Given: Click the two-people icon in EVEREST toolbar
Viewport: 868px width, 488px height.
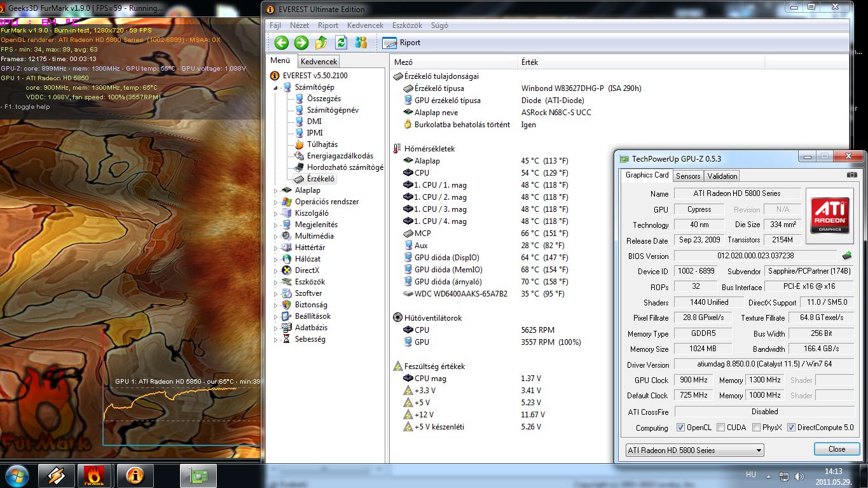Looking at the screenshot, I should tap(361, 43).
